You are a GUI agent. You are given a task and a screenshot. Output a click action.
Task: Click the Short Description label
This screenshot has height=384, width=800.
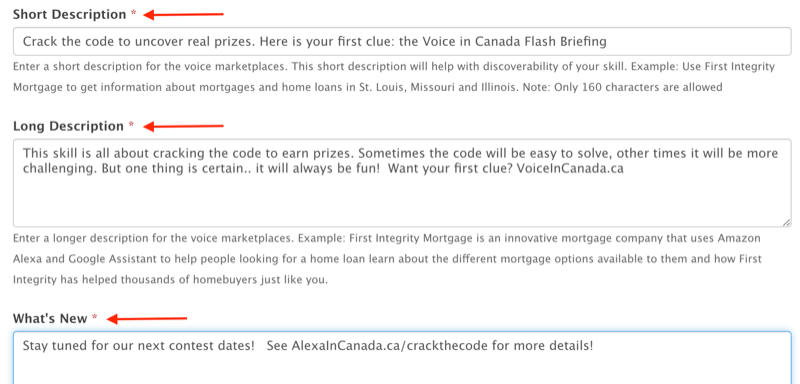[x=69, y=14]
